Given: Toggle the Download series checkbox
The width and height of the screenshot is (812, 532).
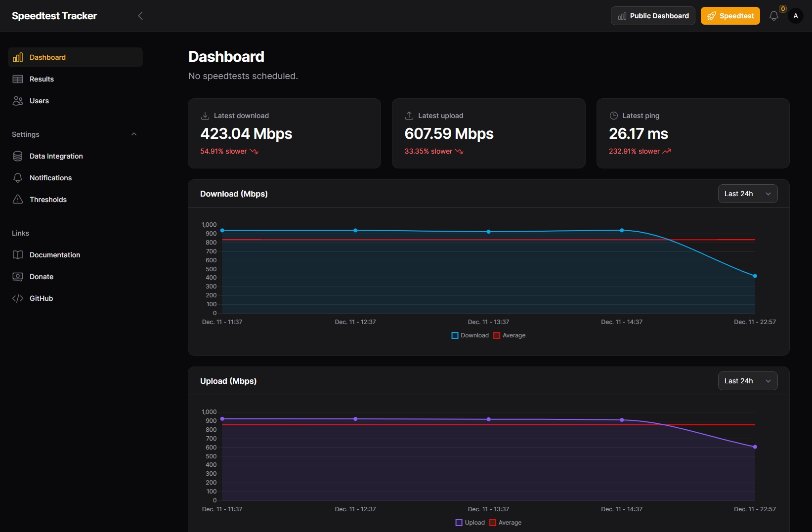Looking at the screenshot, I should point(454,335).
